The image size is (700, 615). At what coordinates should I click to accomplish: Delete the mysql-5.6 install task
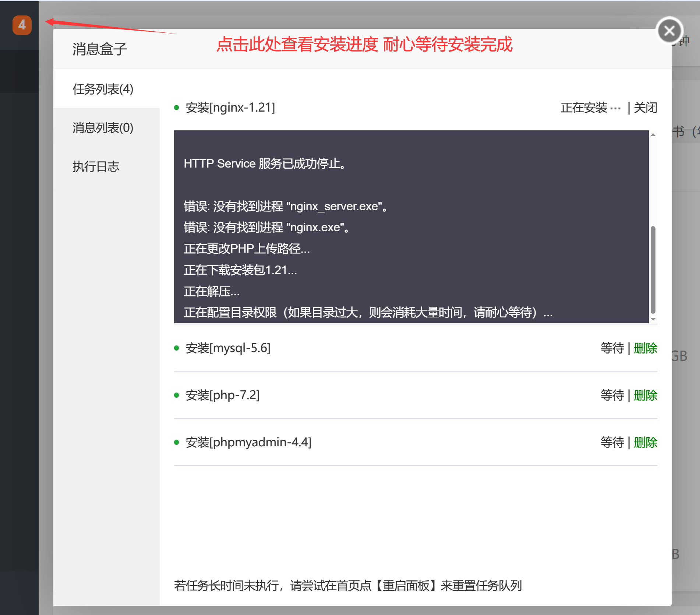point(645,348)
